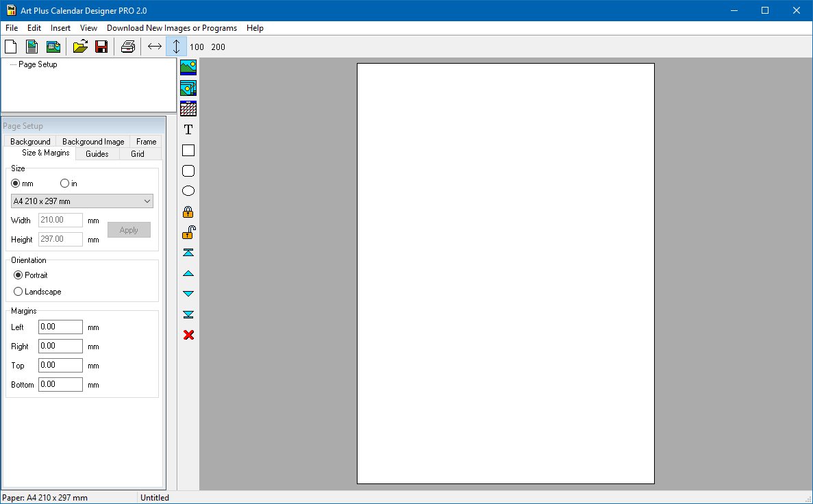Click the Insert Image tool icon
This screenshot has width=813, height=504.
(188, 67)
